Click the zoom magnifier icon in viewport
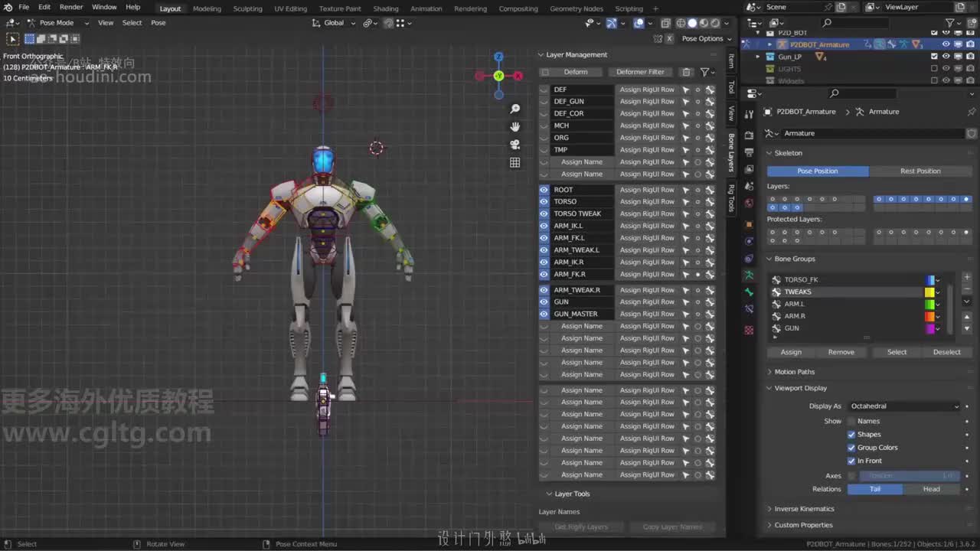The width and height of the screenshot is (980, 551). [x=515, y=109]
